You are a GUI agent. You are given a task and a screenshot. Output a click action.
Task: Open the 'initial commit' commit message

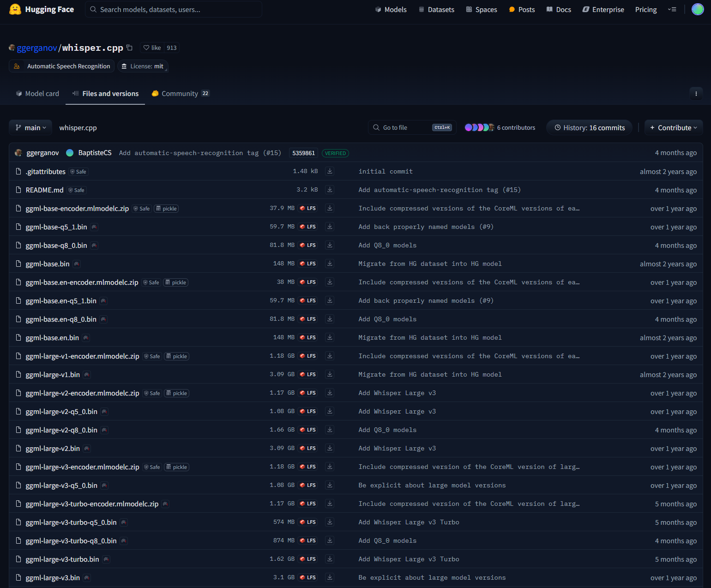386,171
